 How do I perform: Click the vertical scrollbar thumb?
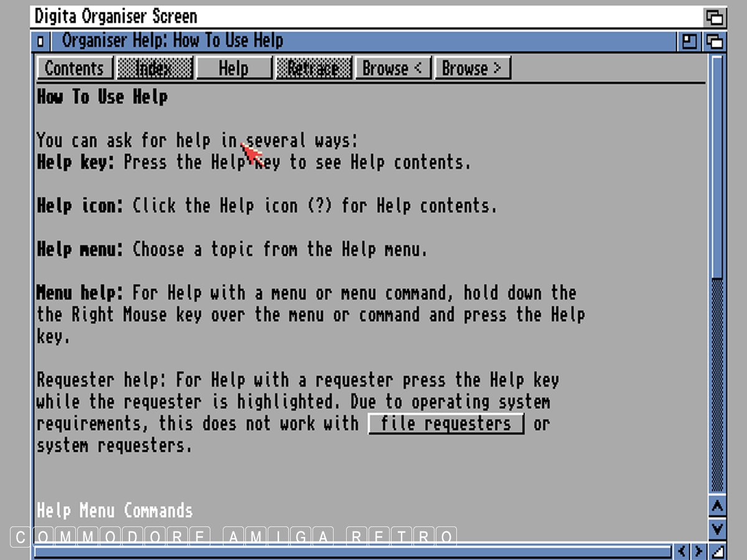point(717,168)
